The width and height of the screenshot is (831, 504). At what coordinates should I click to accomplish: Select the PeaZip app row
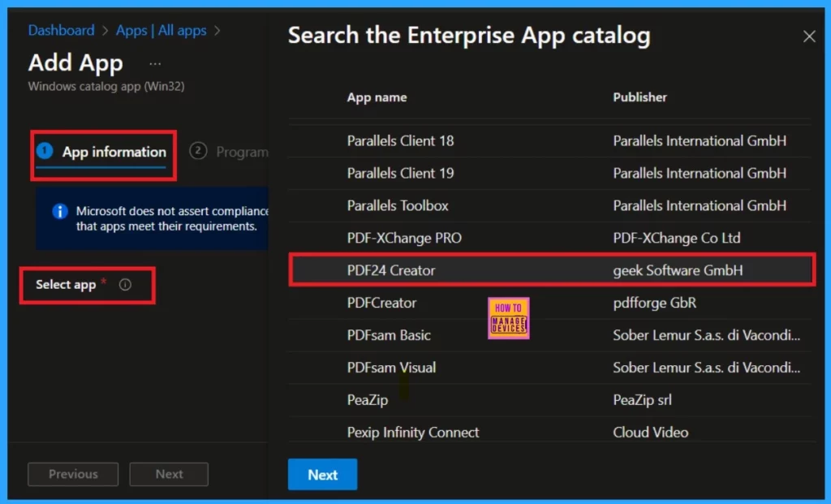click(x=549, y=399)
